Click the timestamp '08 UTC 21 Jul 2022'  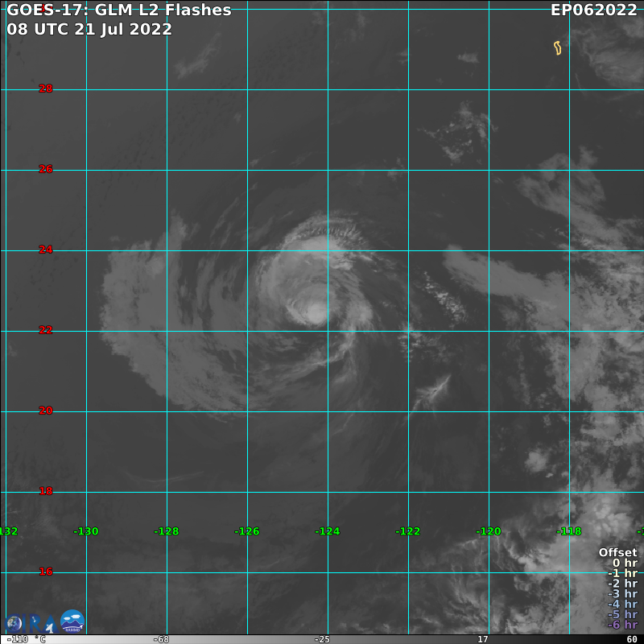tap(89, 29)
